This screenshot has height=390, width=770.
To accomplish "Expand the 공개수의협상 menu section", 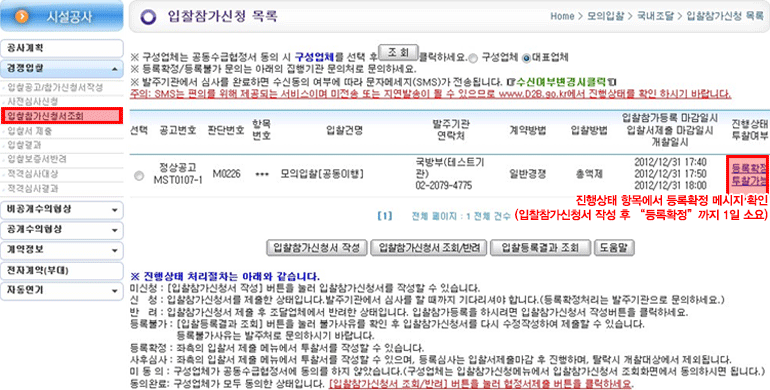I will pyautogui.click(x=114, y=231).
